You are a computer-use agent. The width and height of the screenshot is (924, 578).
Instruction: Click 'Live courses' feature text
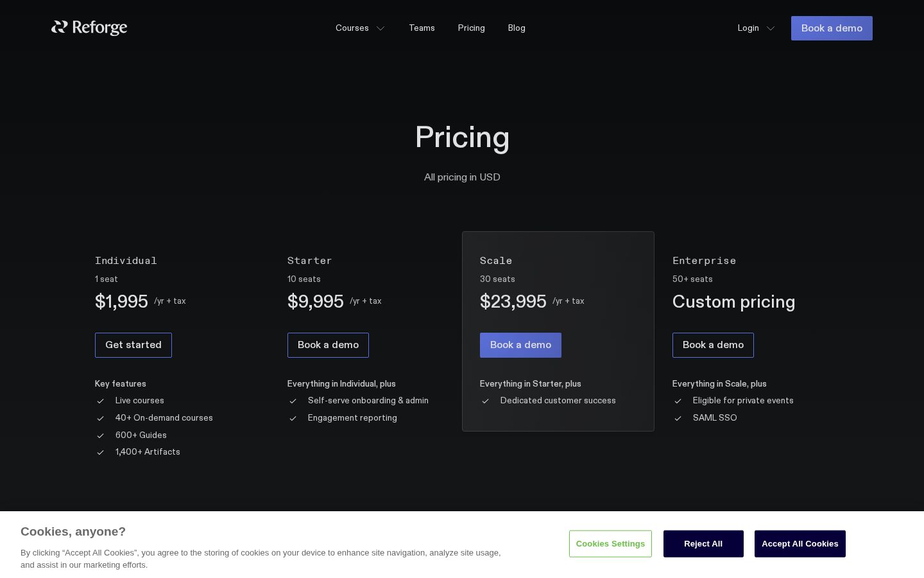140,401
